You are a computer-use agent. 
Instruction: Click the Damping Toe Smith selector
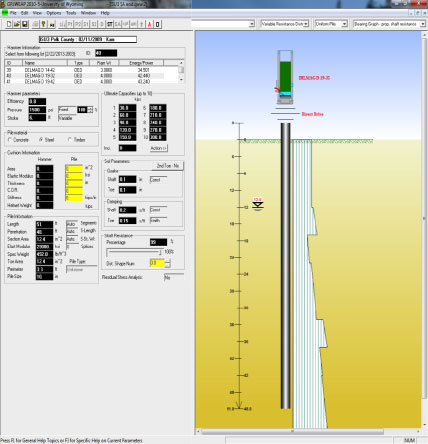[x=158, y=221]
